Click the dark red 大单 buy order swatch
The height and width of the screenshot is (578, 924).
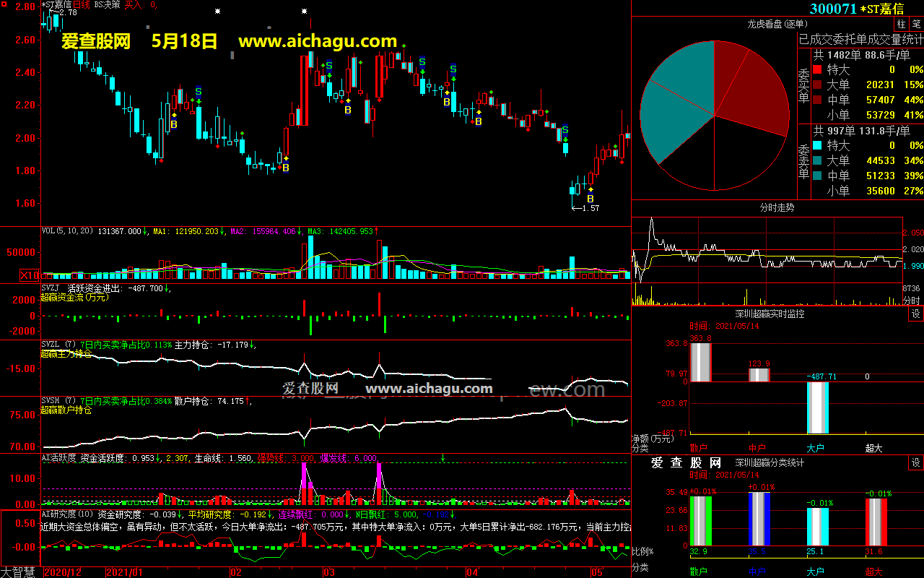coord(817,85)
